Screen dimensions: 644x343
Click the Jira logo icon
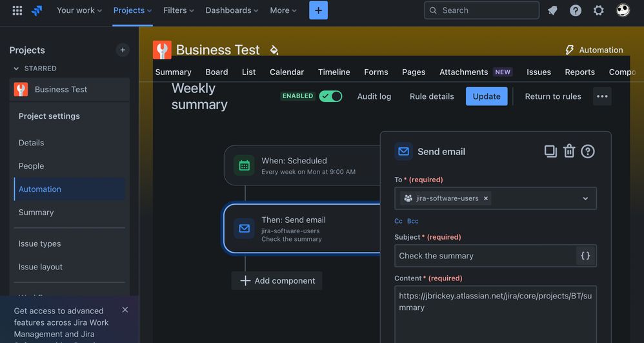[37, 10]
